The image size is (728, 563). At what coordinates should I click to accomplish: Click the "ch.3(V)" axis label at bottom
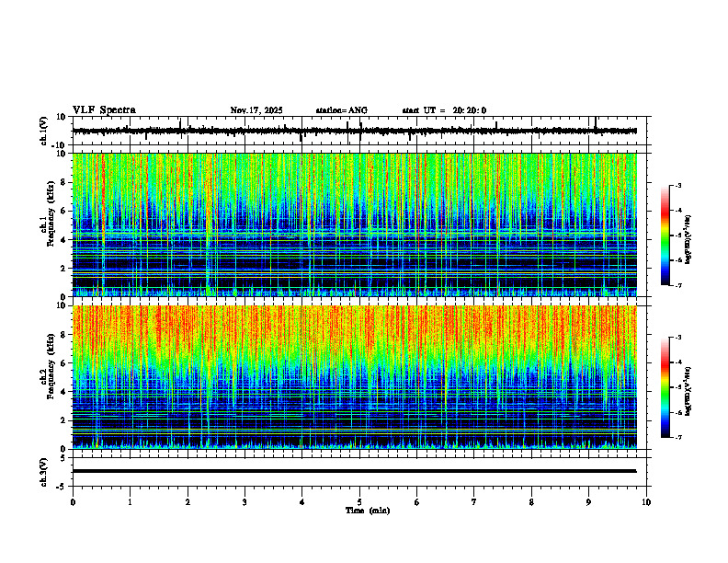(x=44, y=472)
